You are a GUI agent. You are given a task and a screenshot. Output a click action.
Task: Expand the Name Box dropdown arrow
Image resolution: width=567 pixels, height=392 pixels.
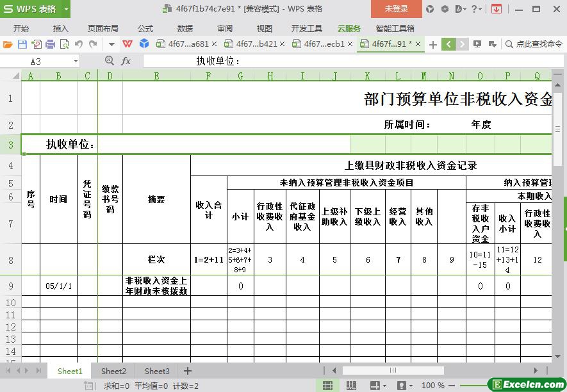(76, 61)
